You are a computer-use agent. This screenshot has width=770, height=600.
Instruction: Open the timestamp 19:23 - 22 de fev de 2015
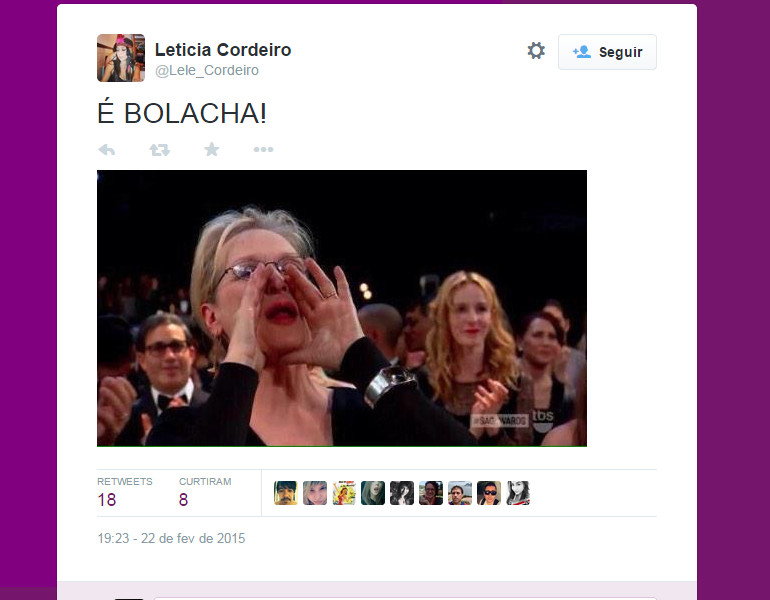coord(171,539)
